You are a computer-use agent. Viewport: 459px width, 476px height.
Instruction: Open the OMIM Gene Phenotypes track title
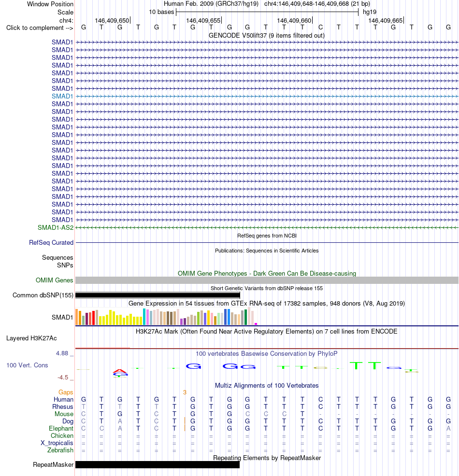267,274
